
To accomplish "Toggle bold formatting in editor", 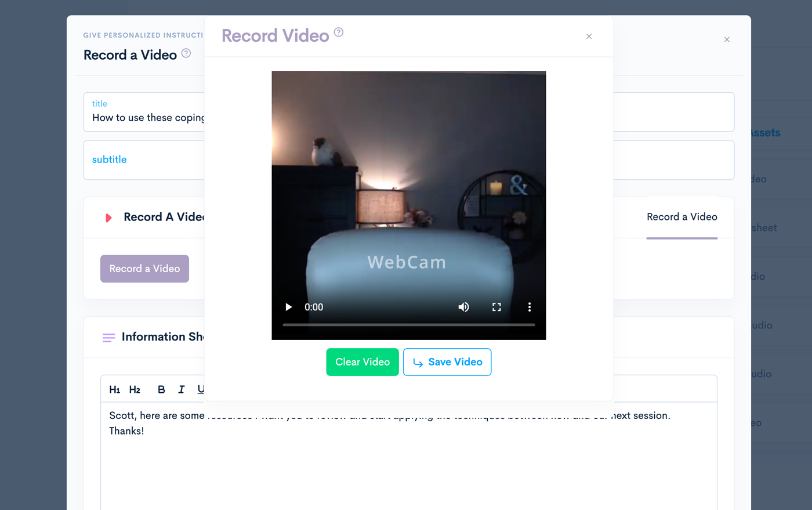I will pyautogui.click(x=161, y=390).
